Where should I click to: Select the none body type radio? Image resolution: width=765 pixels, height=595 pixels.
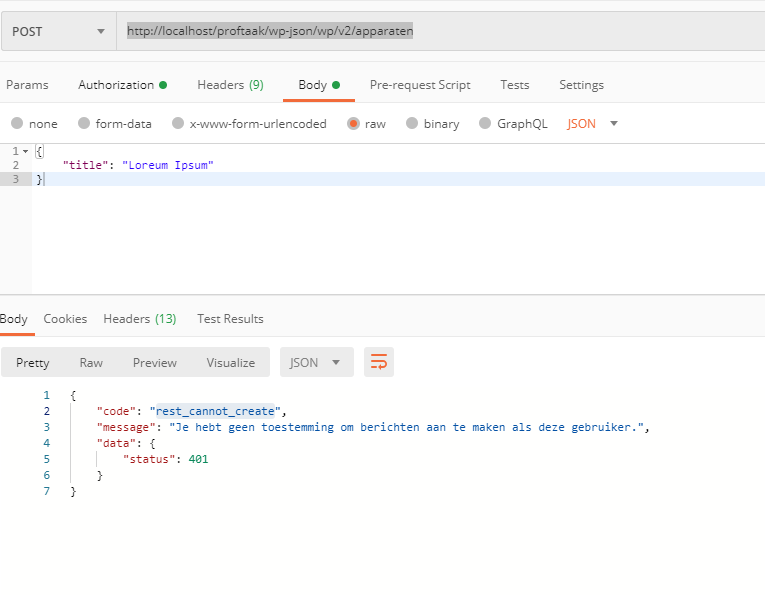click(17, 123)
